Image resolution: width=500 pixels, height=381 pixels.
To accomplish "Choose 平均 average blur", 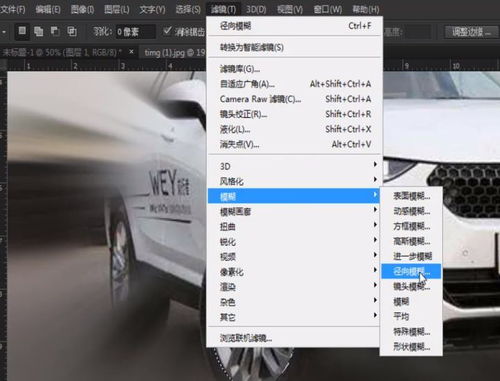I will tap(411, 316).
